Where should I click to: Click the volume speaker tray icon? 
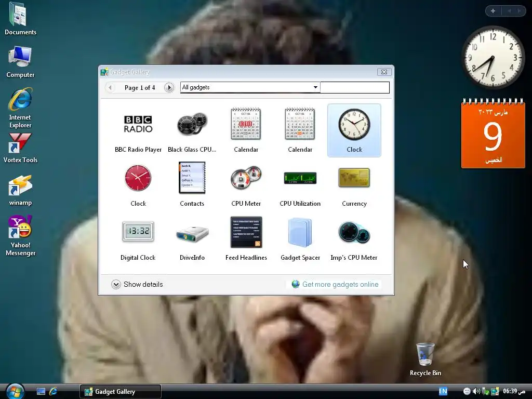(x=476, y=391)
